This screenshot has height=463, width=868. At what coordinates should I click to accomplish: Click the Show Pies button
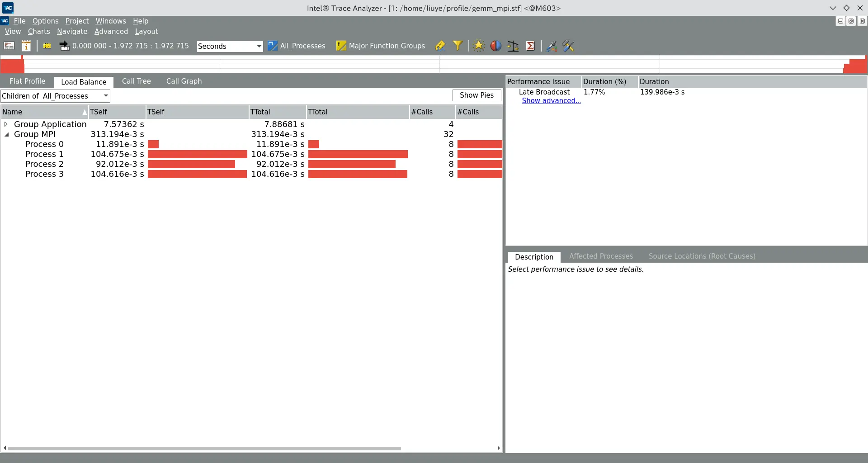point(476,95)
